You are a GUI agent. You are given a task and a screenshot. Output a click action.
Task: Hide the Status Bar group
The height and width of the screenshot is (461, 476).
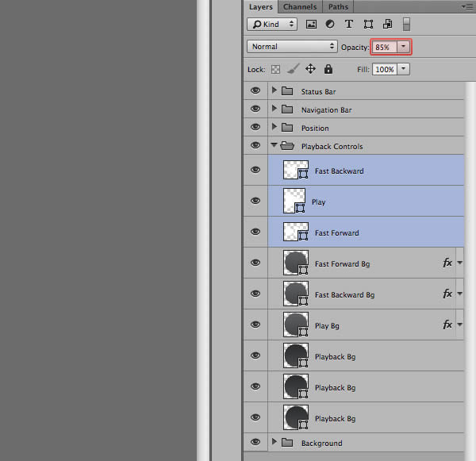pos(255,90)
